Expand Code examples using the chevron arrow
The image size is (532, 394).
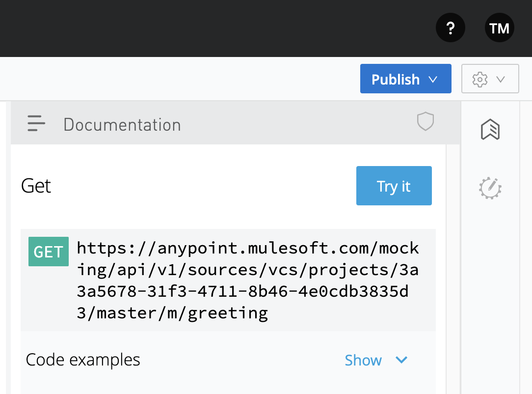pyautogui.click(x=401, y=360)
